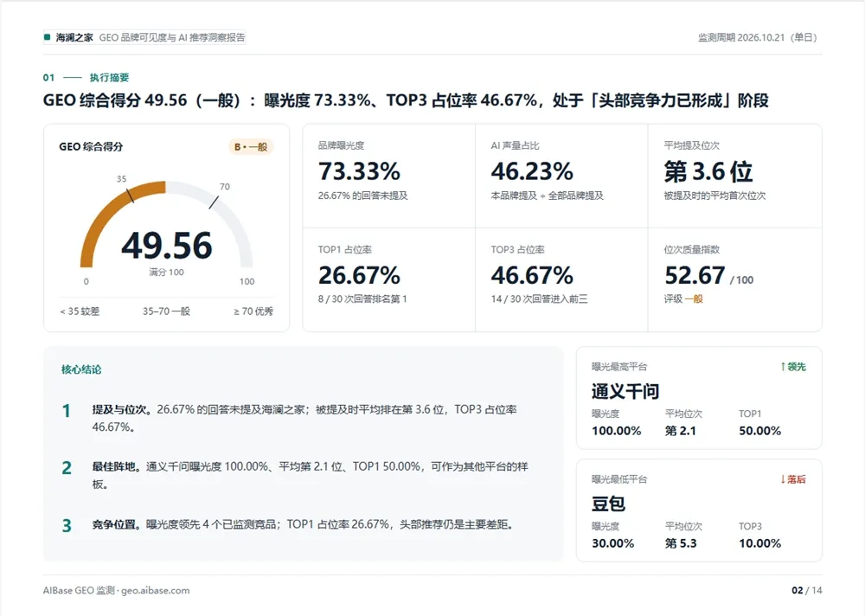This screenshot has height=616, width=865.
Task: Click the 评级 一般 rating text
Action: (x=683, y=298)
